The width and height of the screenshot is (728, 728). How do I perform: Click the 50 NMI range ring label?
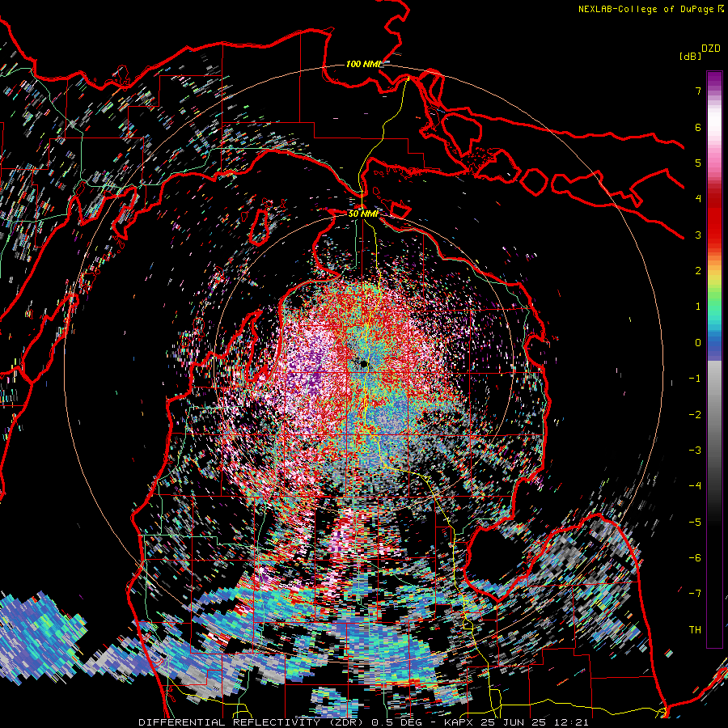click(363, 214)
